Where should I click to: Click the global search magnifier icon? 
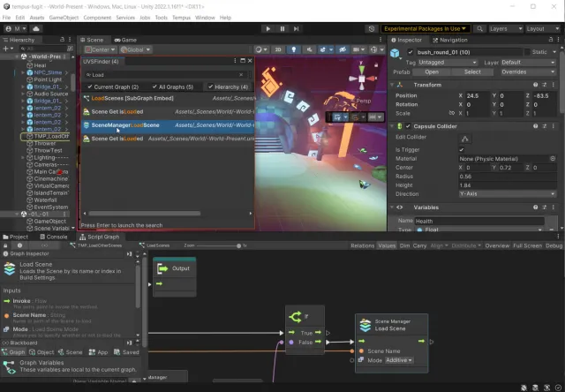pyautogui.click(x=479, y=29)
